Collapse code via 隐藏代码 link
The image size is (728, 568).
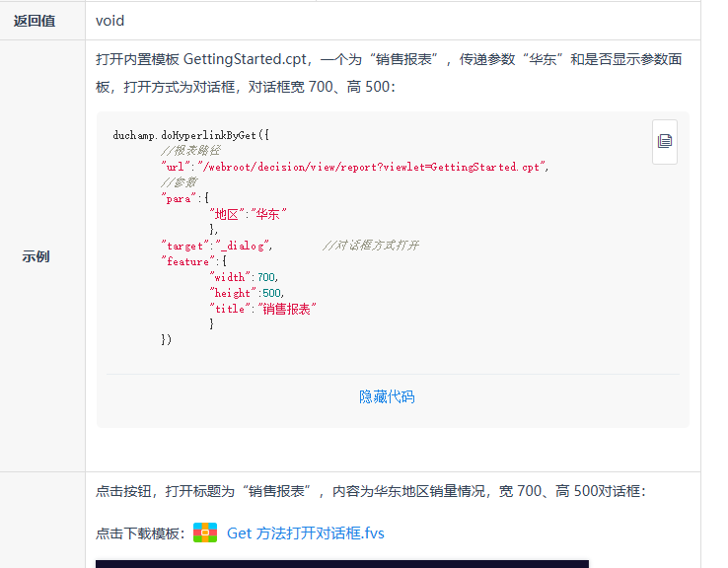(x=387, y=396)
